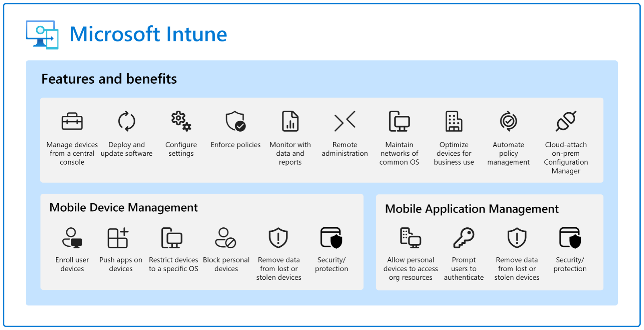Click the 'Maintain networks of common OS' label
This screenshot has width=644, height=330.
(399, 153)
